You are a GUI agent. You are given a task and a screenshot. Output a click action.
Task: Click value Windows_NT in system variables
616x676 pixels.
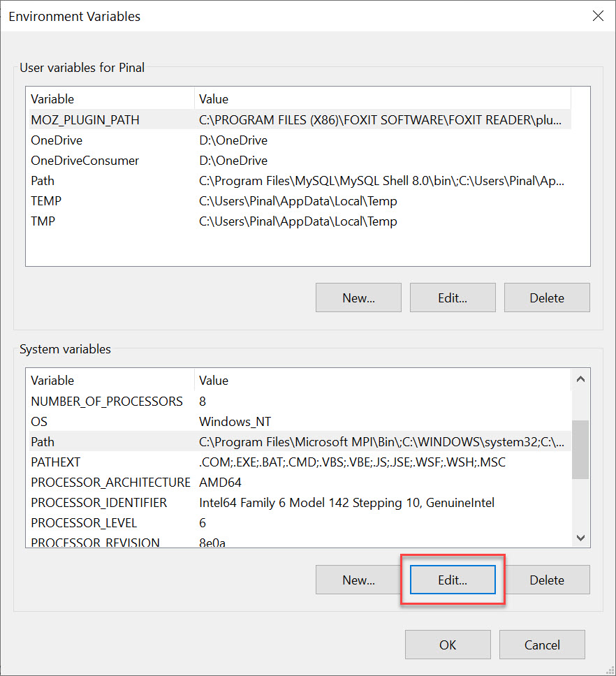pos(235,421)
